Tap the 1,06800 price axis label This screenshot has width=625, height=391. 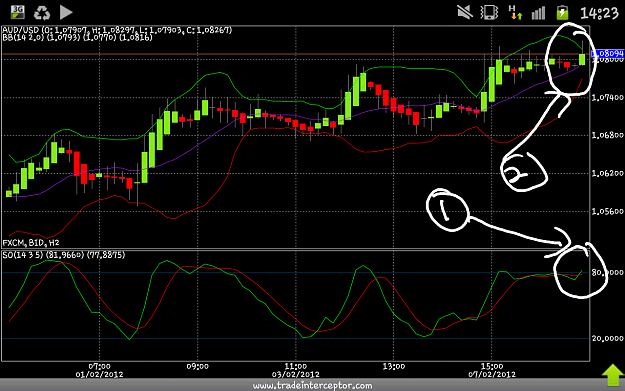(x=607, y=135)
